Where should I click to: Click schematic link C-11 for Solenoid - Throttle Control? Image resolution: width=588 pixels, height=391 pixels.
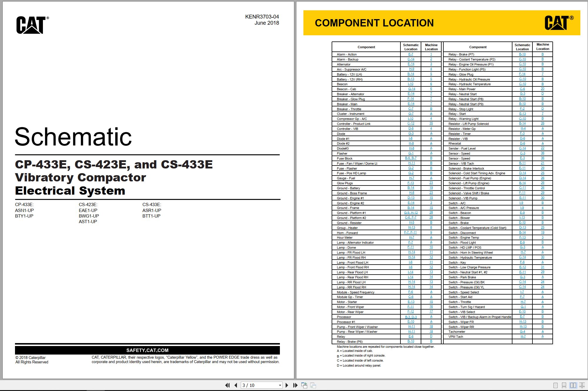click(522, 188)
